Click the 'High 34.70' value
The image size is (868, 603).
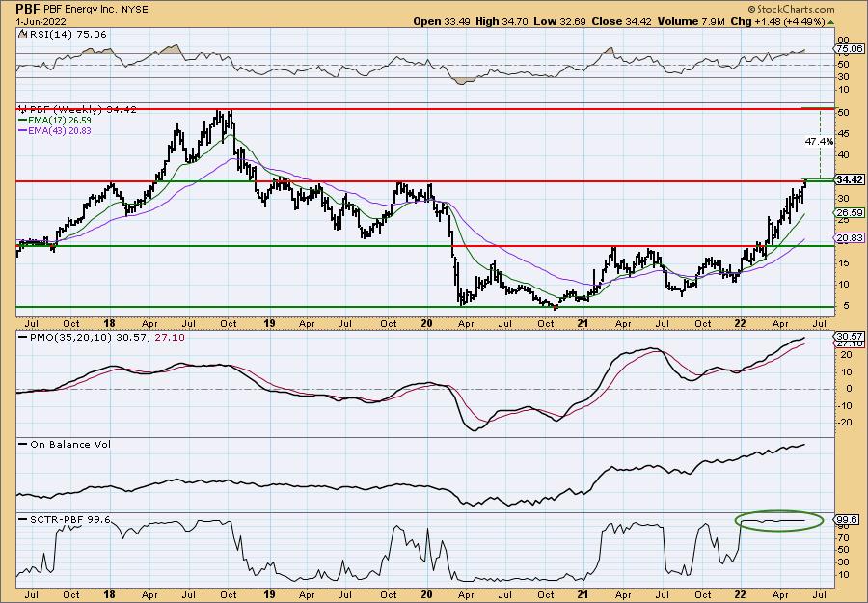coord(502,21)
